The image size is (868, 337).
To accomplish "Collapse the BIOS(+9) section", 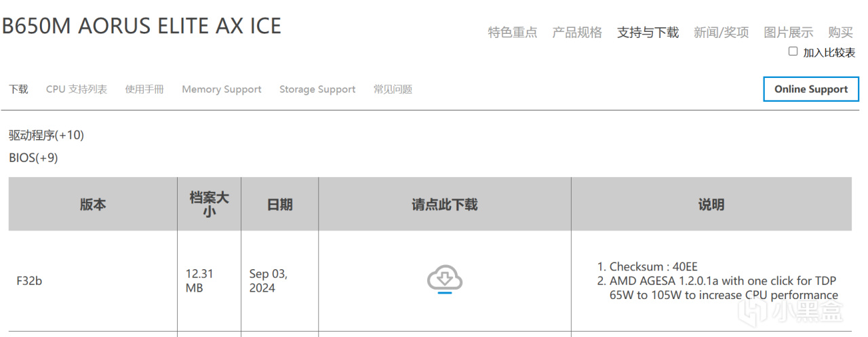I will [x=33, y=158].
